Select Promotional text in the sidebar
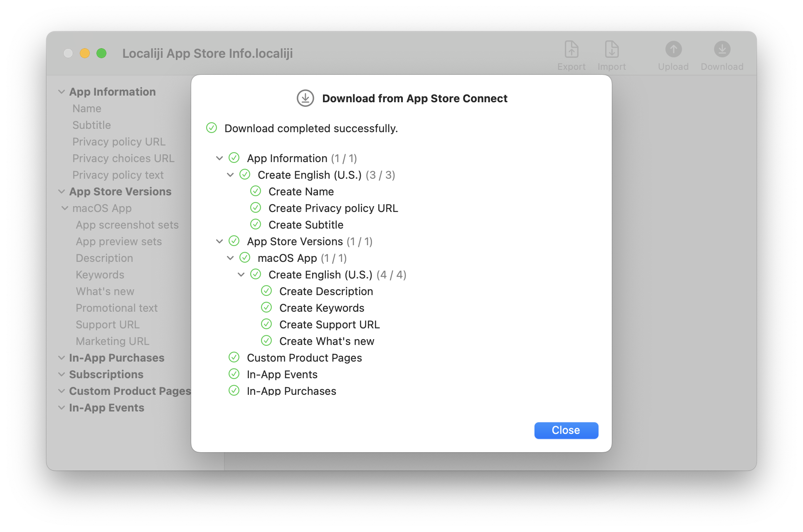 point(117,308)
